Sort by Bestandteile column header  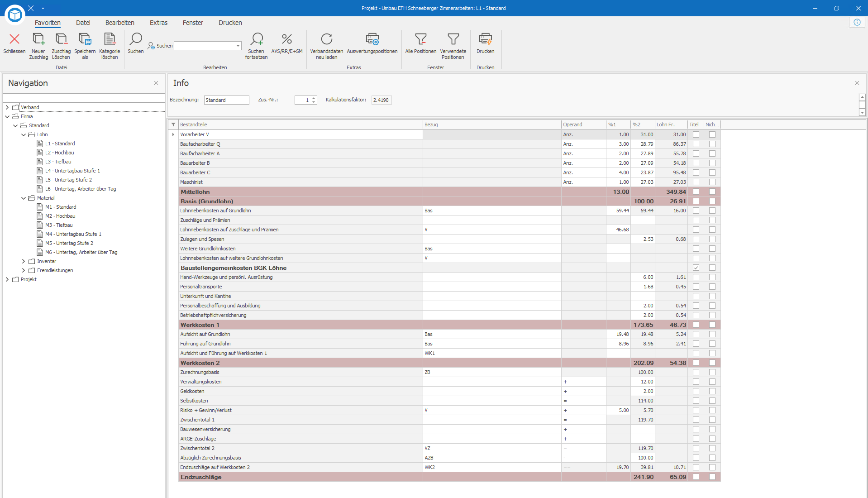[300, 124]
